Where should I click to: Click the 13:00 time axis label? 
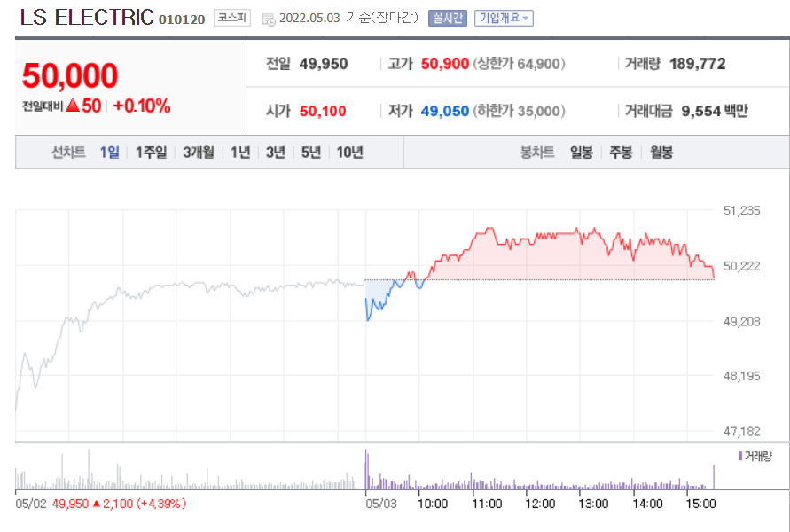593,504
